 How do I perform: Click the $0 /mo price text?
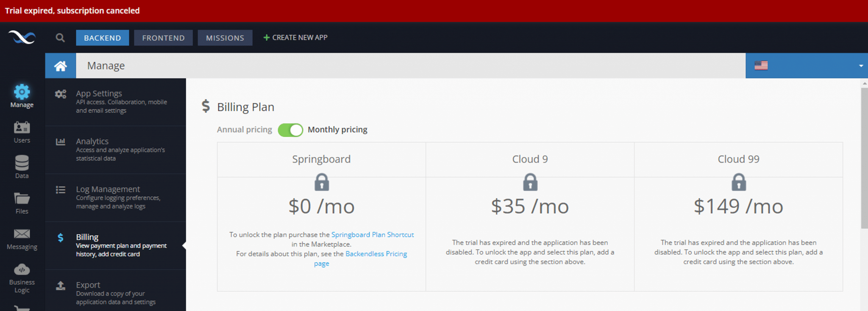[322, 206]
